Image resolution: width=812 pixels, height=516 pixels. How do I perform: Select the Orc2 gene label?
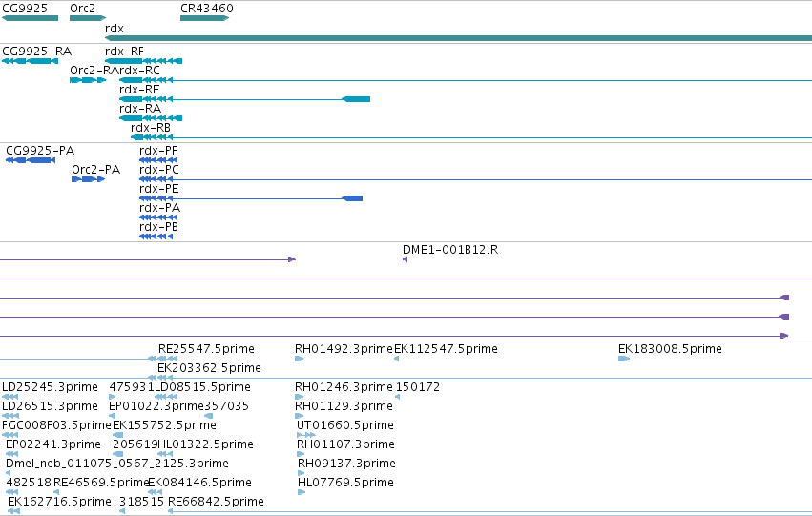(x=83, y=9)
